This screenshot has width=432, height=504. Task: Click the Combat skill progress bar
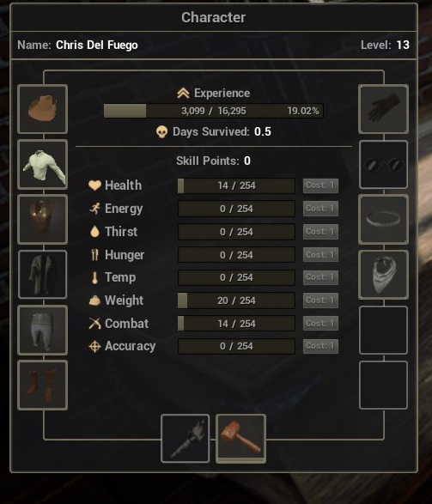236,324
